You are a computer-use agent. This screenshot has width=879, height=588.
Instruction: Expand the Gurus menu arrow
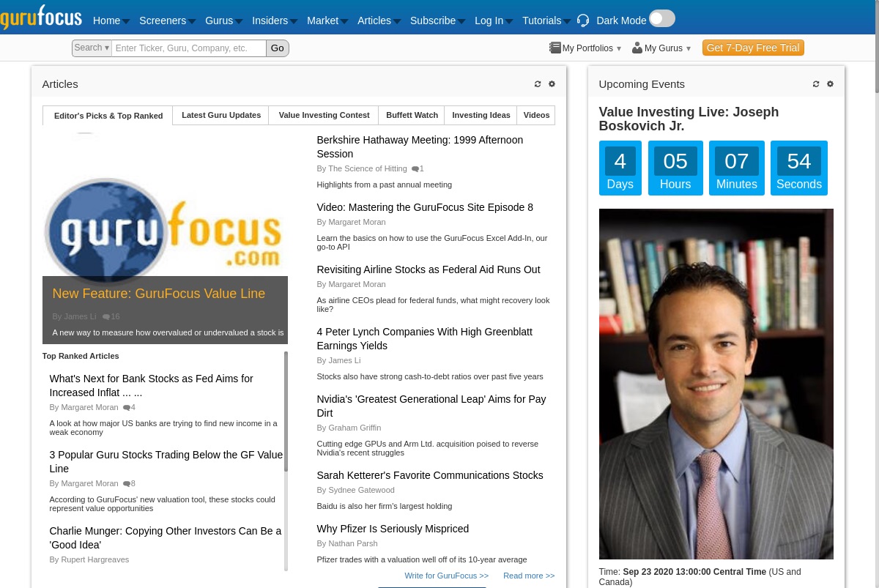[x=239, y=21]
